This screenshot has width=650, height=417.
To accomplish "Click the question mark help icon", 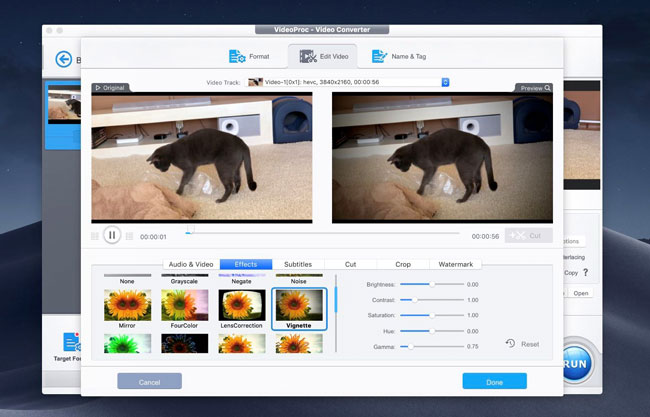I will 585,272.
